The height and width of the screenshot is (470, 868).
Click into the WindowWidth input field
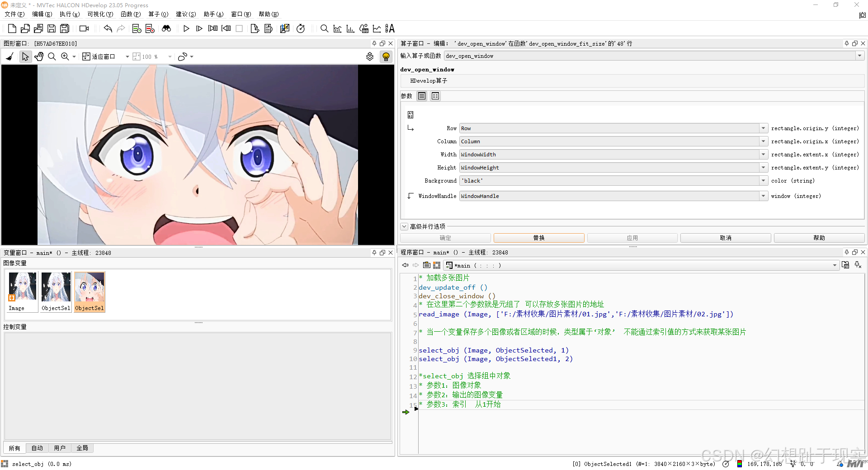(x=609, y=155)
